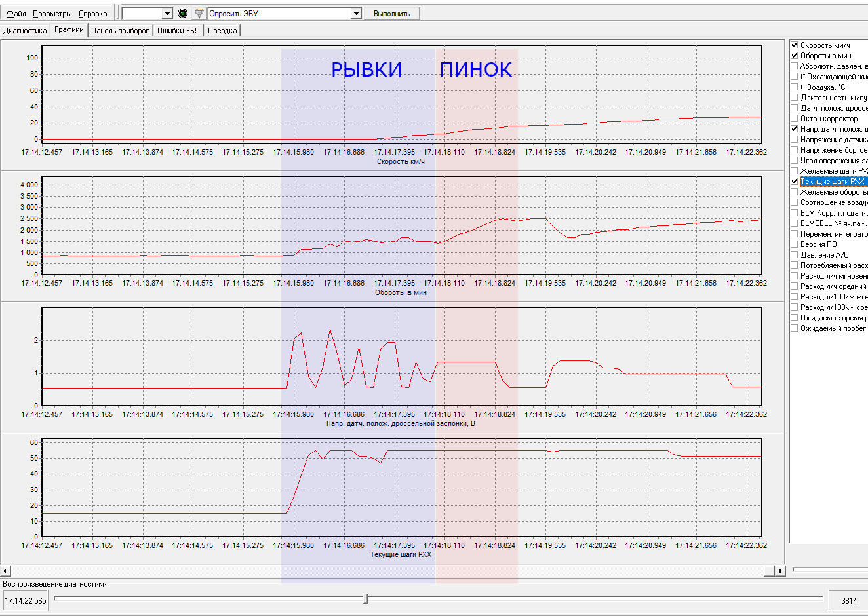Click the 3814 record counter field
Screen dimensions: 868x616
tap(849, 600)
